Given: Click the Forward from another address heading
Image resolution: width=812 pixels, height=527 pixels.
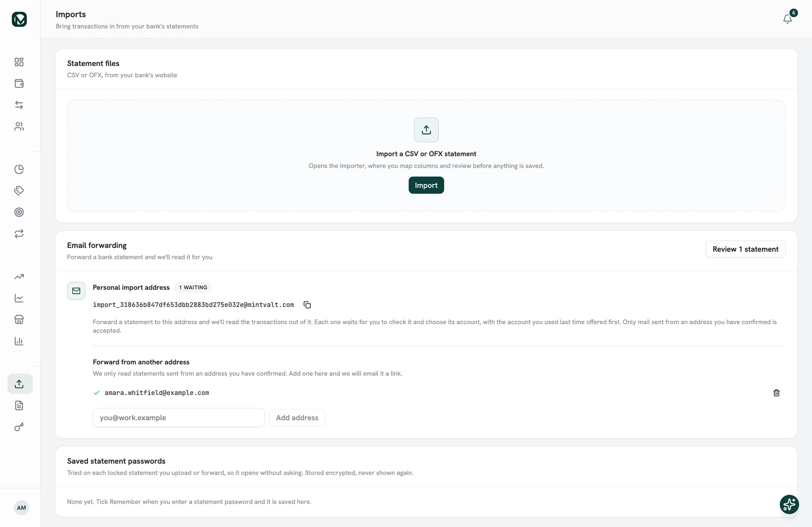Looking at the screenshot, I should [x=141, y=362].
